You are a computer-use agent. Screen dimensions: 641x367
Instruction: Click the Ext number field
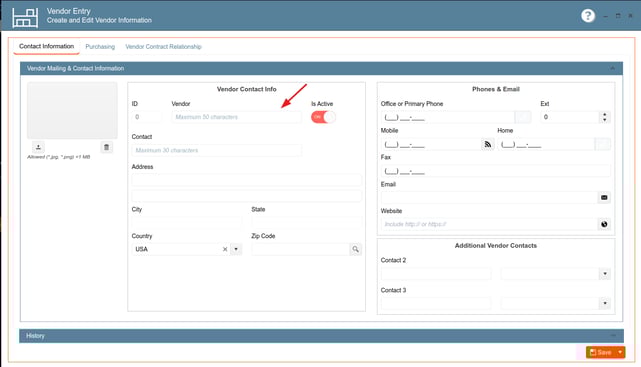tap(570, 117)
